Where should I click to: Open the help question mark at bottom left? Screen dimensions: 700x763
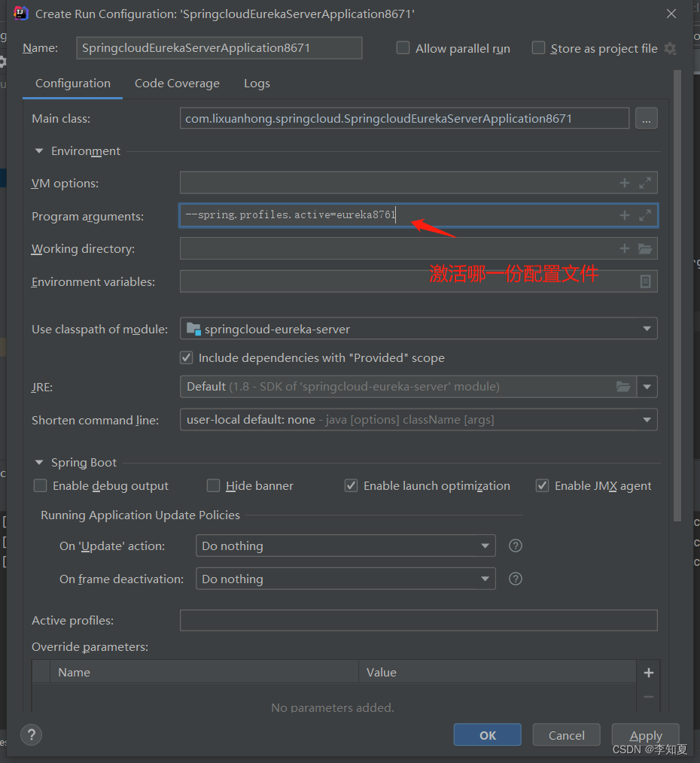31,734
